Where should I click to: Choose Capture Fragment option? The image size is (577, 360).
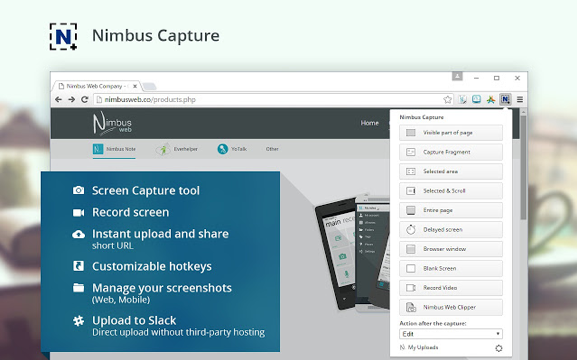coord(451,152)
